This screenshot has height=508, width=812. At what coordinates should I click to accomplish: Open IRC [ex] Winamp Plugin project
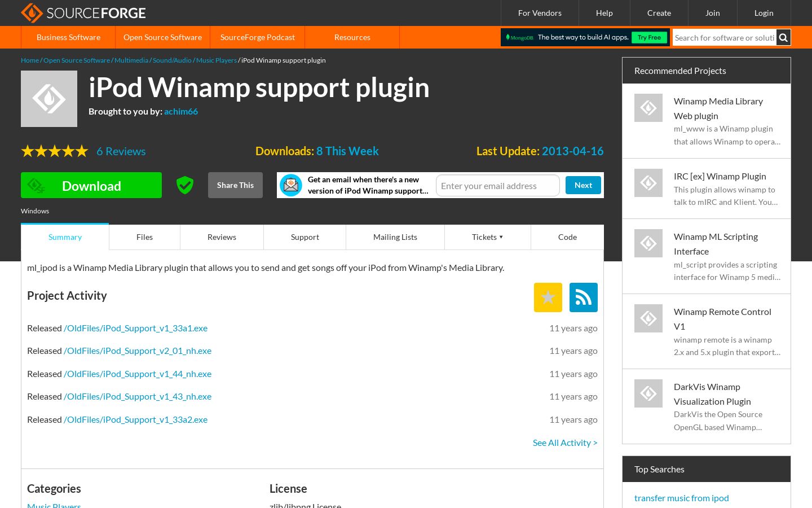click(720, 176)
